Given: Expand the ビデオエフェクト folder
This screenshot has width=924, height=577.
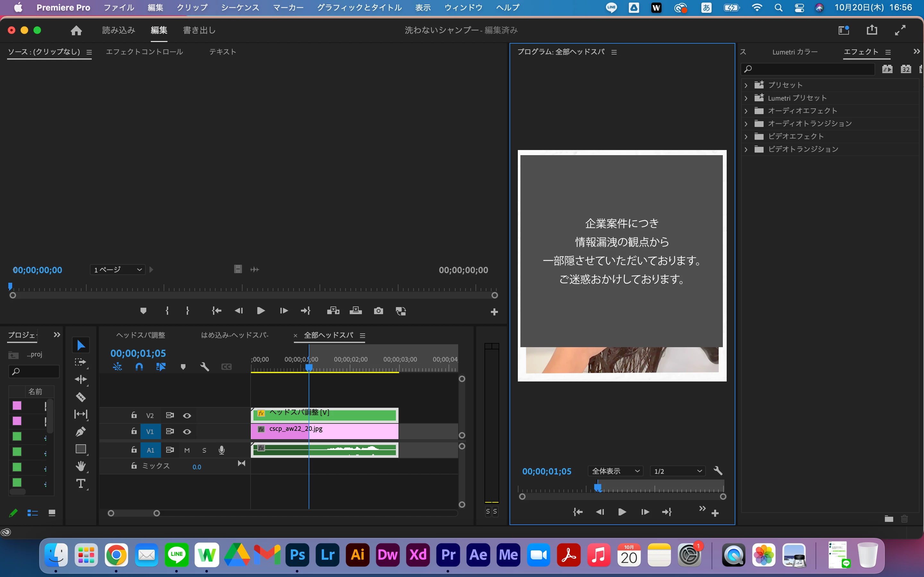Looking at the screenshot, I should click(746, 137).
